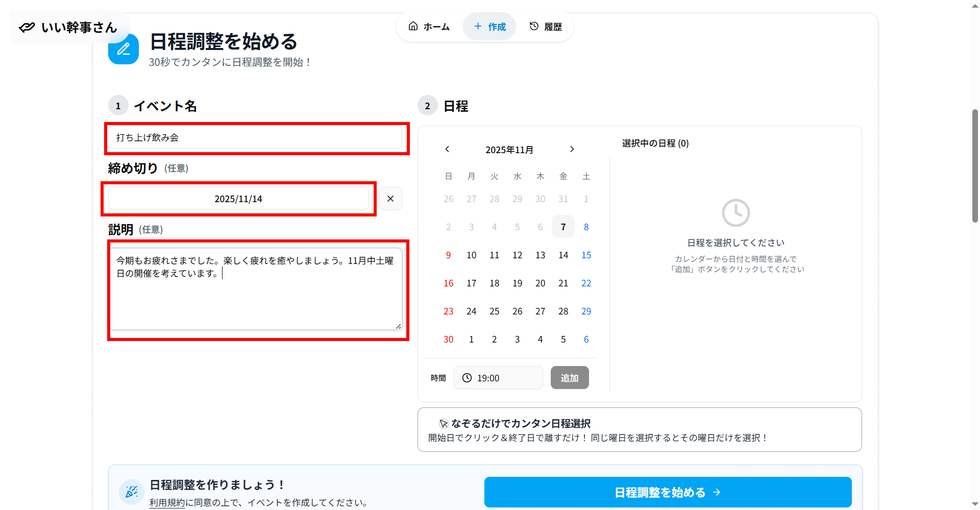The image size is (980, 510).
Task: Click the いい幹事さん handshake logo icon
Action: point(27,27)
